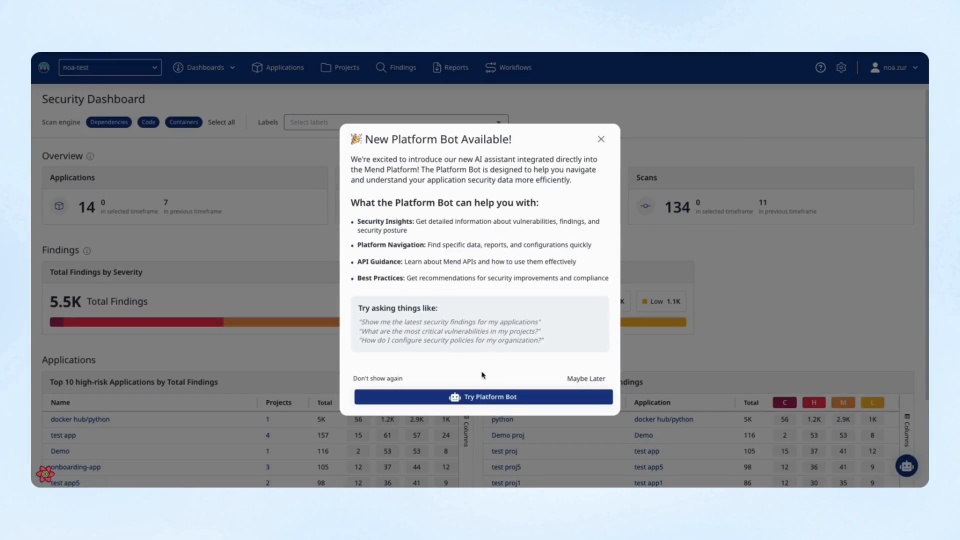Image resolution: width=960 pixels, height=540 pixels.
Task: Open the Dashboards menu
Action: (204, 67)
